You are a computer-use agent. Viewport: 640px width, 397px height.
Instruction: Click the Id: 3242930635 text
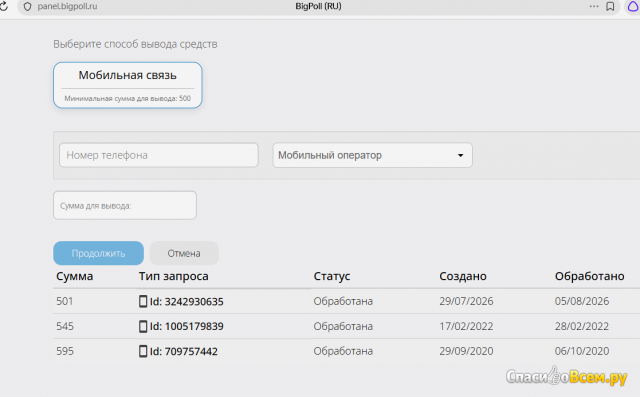click(187, 302)
